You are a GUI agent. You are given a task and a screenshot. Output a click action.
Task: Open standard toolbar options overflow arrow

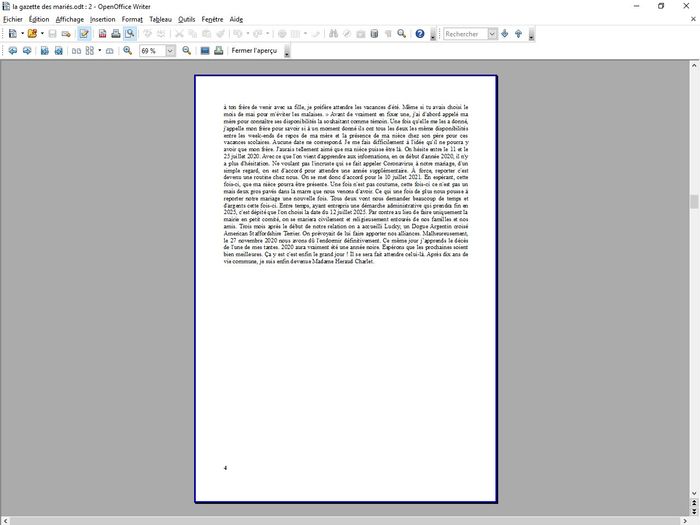pos(433,34)
